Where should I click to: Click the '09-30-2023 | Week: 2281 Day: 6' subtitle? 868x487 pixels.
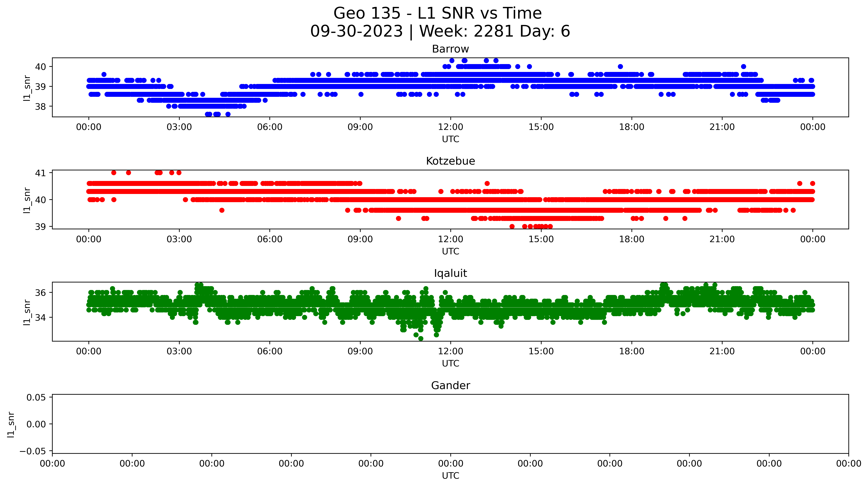point(440,31)
